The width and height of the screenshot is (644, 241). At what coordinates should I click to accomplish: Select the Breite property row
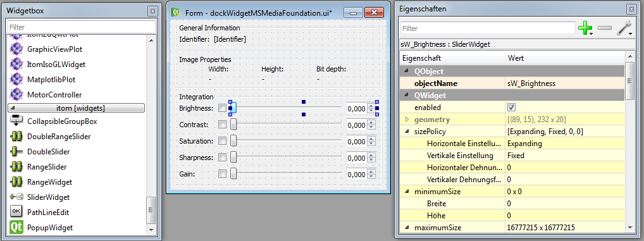(x=512, y=203)
